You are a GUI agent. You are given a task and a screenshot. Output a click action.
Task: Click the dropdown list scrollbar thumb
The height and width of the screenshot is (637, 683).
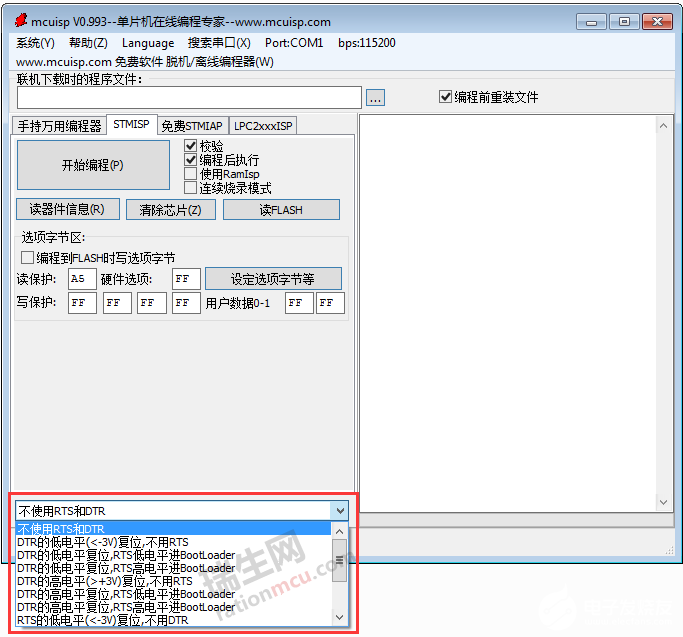coord(340,560)
